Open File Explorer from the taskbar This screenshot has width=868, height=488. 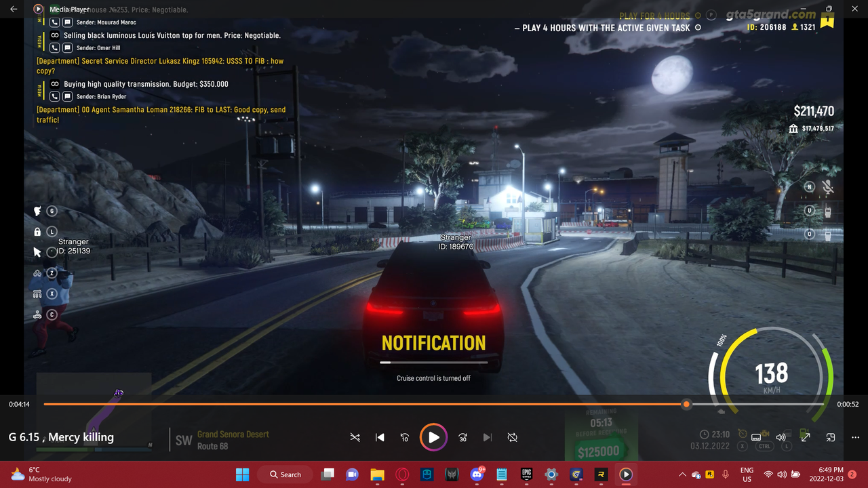377,474
